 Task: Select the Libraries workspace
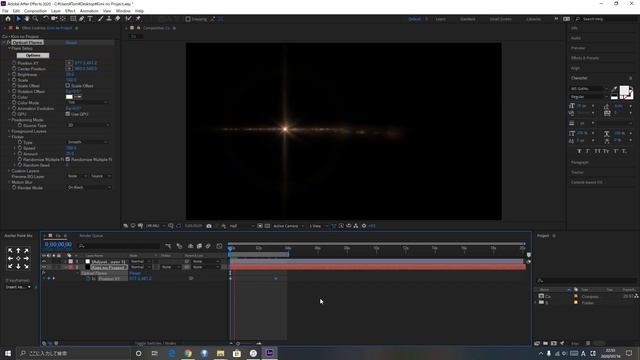(x=533, y=19)
